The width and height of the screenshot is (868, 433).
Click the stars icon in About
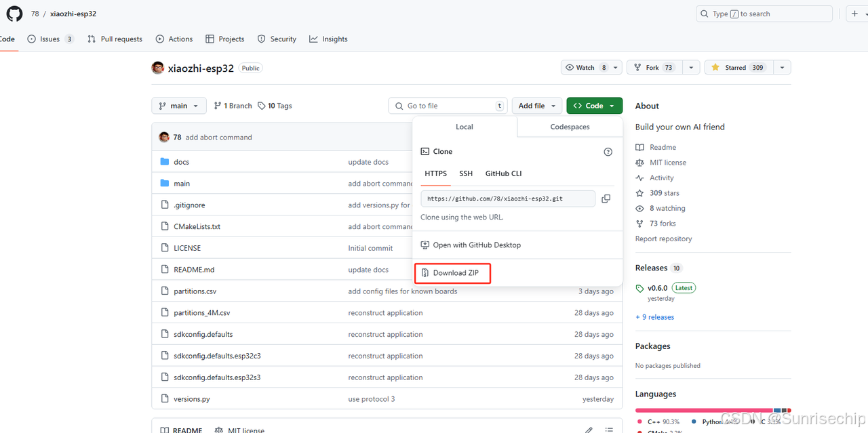tap(639, 193)
